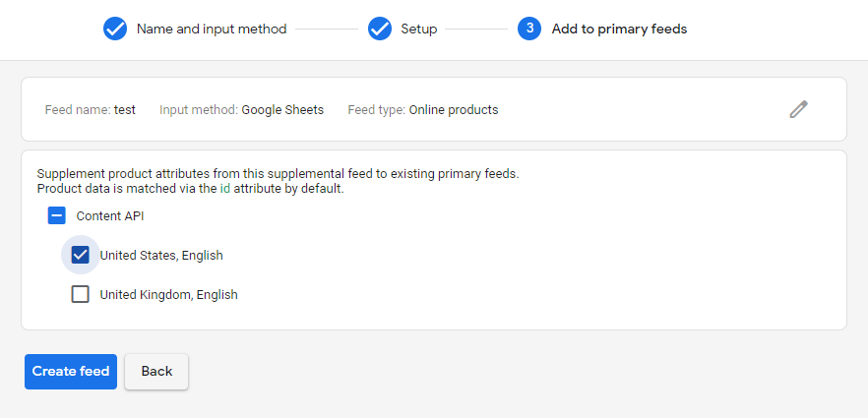Click the supplement product attributes description
The width and height of the screenshot is (868, 418).
[278, 181]
